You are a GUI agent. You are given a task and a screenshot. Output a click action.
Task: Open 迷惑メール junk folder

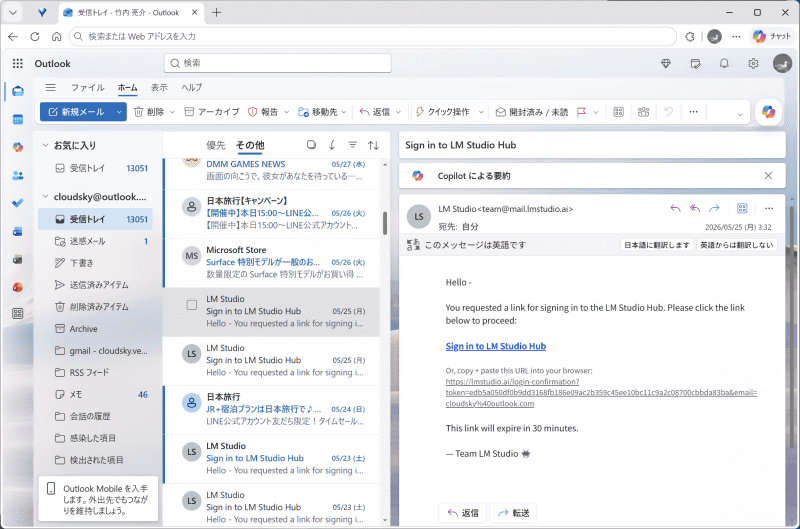95,241
